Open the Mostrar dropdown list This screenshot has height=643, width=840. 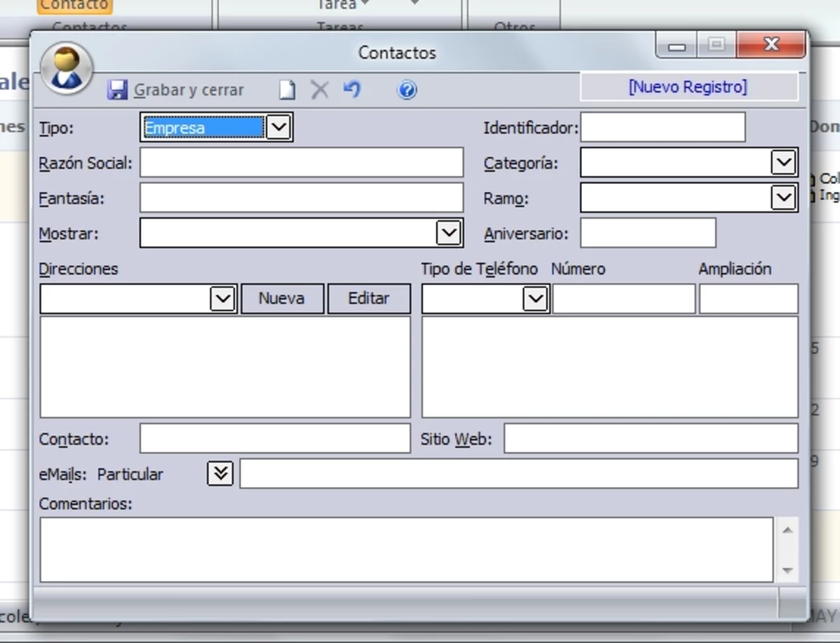pos(449,233)
